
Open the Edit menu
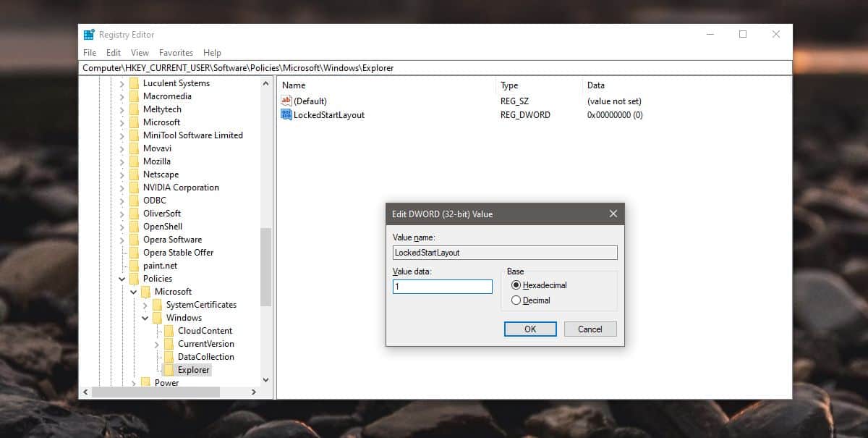(x=114, y=53)
